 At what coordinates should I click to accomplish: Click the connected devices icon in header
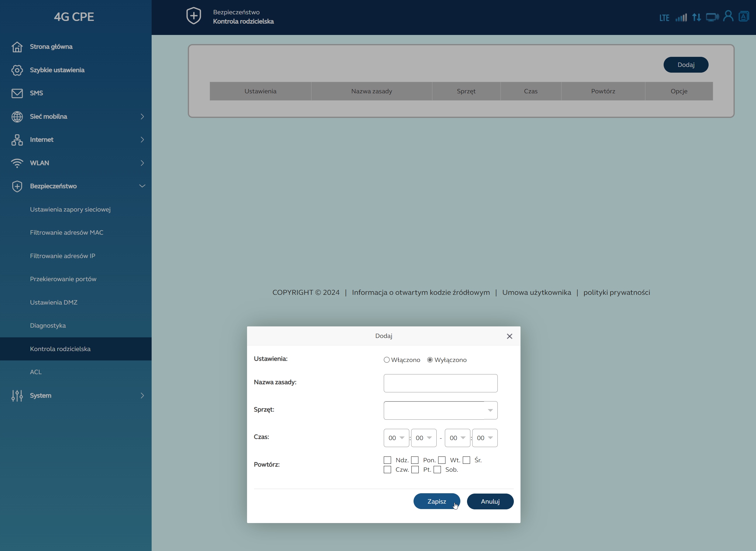(712, 17)
